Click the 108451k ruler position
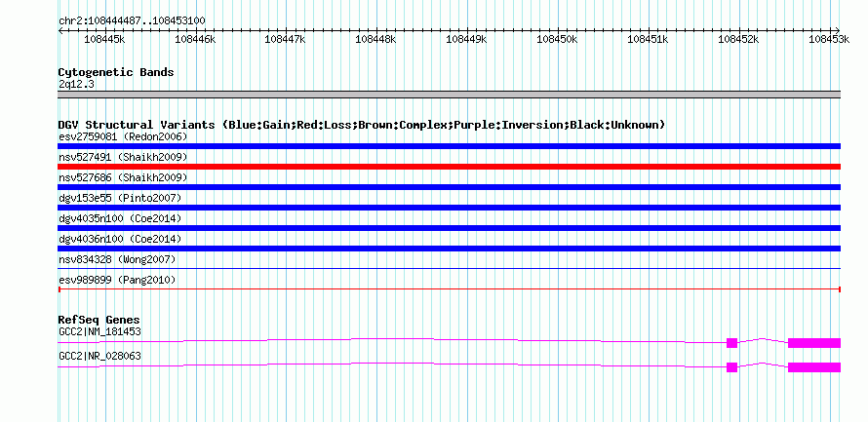 pos(648,39)
